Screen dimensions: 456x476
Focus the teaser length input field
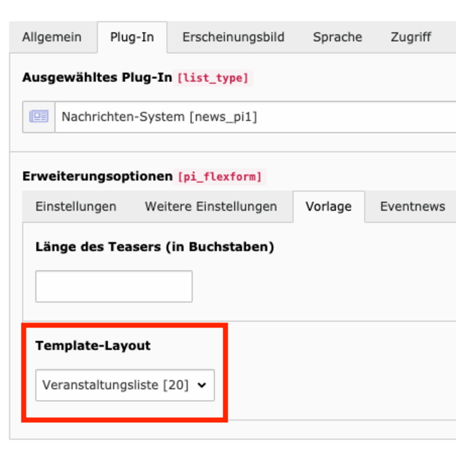(113, 286)
